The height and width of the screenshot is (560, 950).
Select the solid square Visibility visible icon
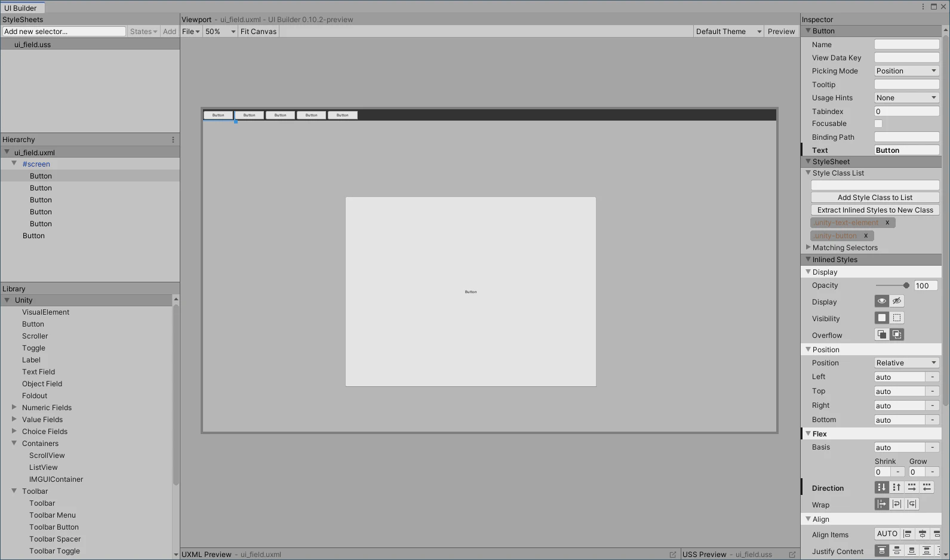[882, 318]
